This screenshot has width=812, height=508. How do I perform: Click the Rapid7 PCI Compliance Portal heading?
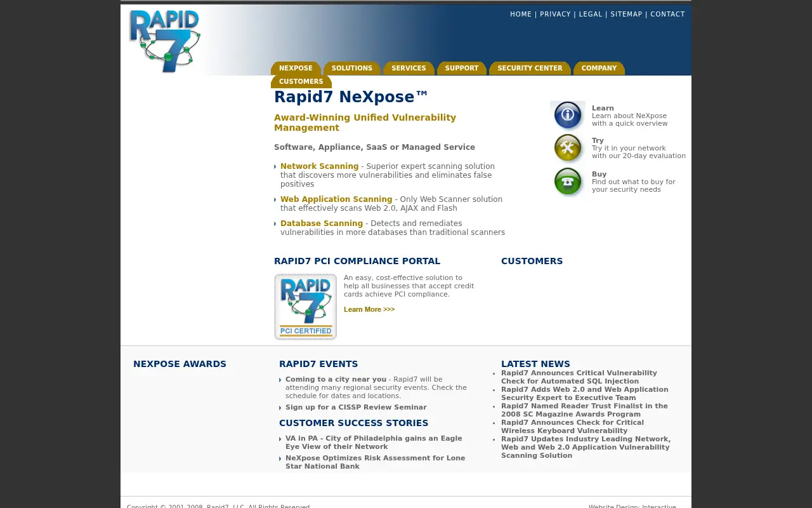tap(357, 261)
